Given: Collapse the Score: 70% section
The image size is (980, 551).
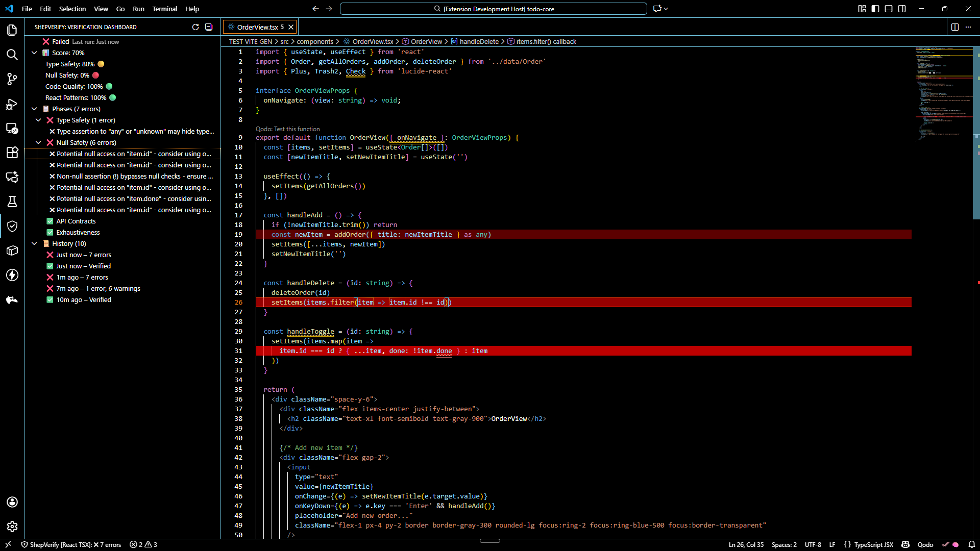Looking at the screenshot, I should [x=34, y=53].
